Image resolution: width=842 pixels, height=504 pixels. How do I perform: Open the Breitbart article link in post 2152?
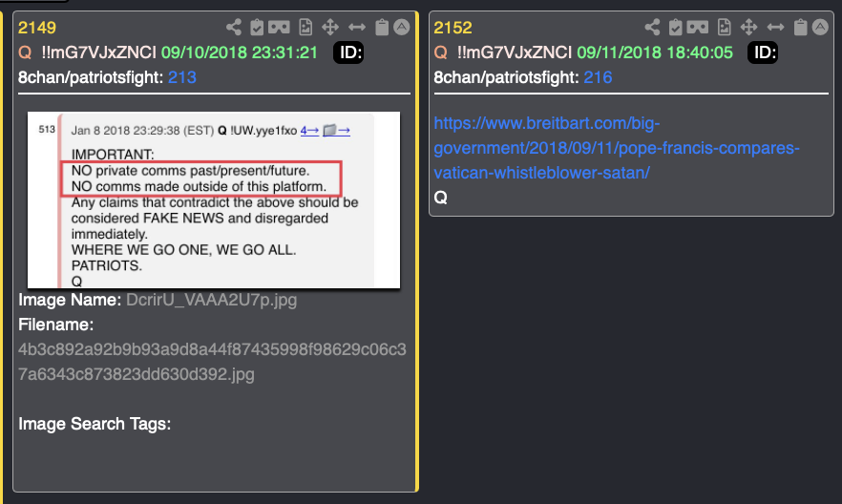point(617,148)
